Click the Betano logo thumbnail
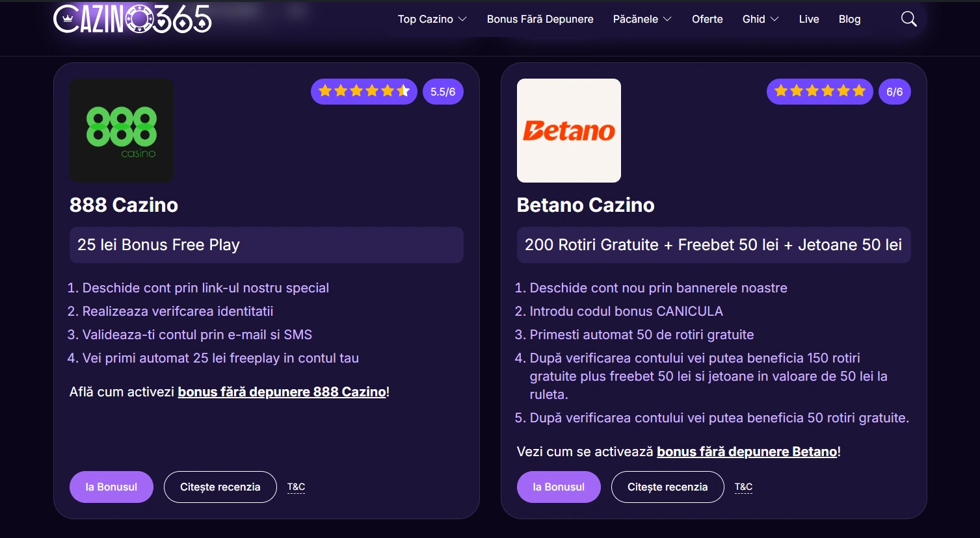The height and width of the screenshot is (538, 980). 568,131
